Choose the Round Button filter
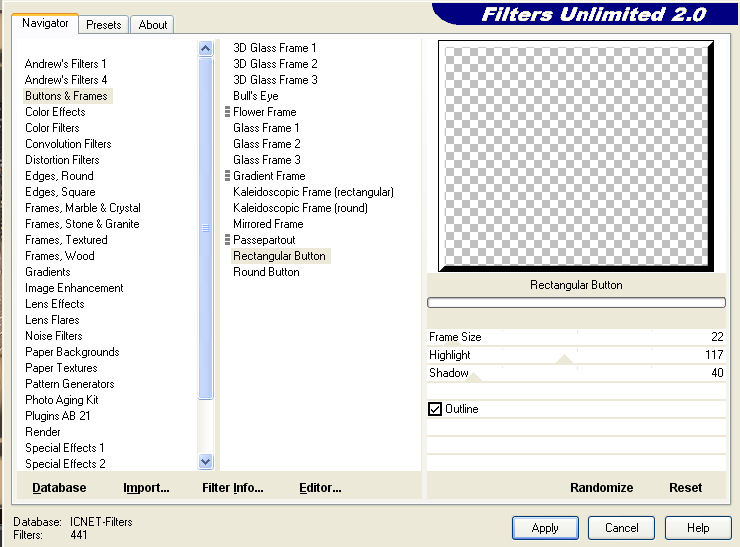 (x=266, y=272)
